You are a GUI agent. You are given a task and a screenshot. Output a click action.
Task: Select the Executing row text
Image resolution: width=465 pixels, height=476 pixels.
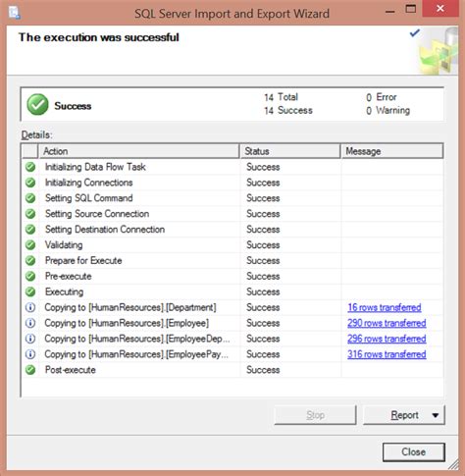[x=64, y=291]
